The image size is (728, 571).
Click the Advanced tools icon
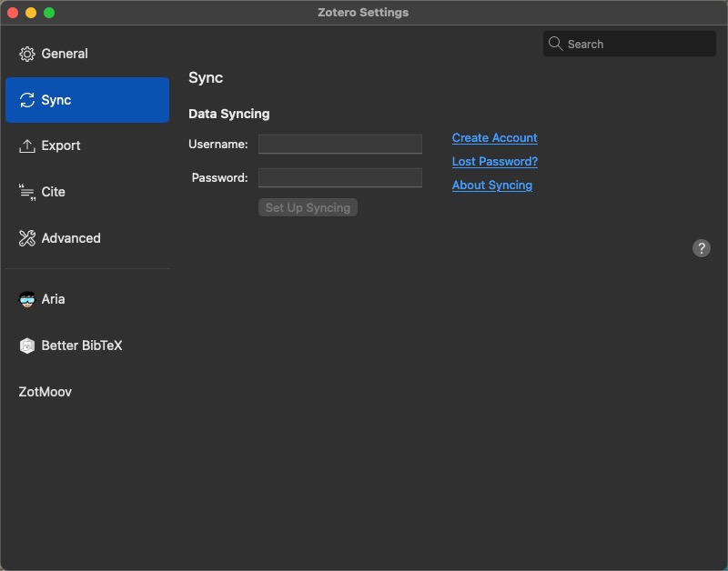click(27, 238)
